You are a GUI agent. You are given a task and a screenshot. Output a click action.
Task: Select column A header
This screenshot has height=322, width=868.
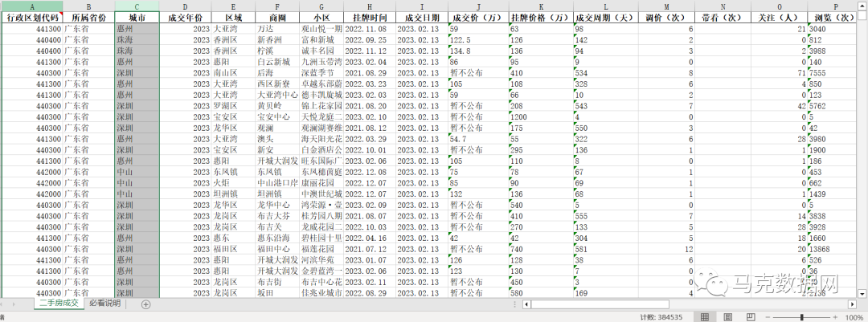coord(31,6)
